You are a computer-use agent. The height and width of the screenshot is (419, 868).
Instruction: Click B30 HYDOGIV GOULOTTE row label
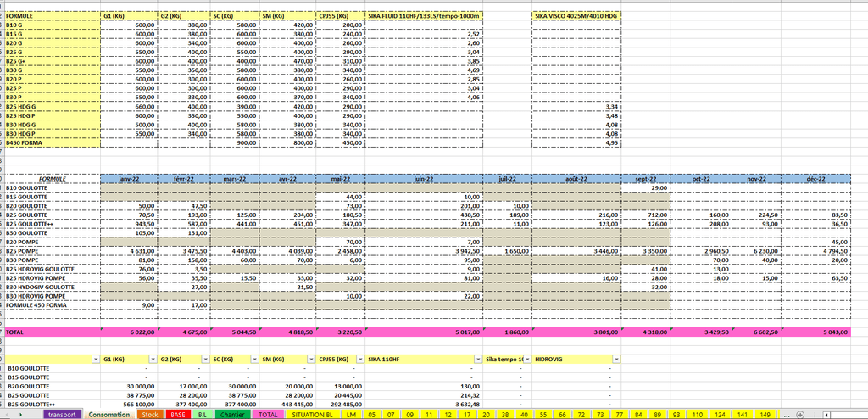(53, 287)
